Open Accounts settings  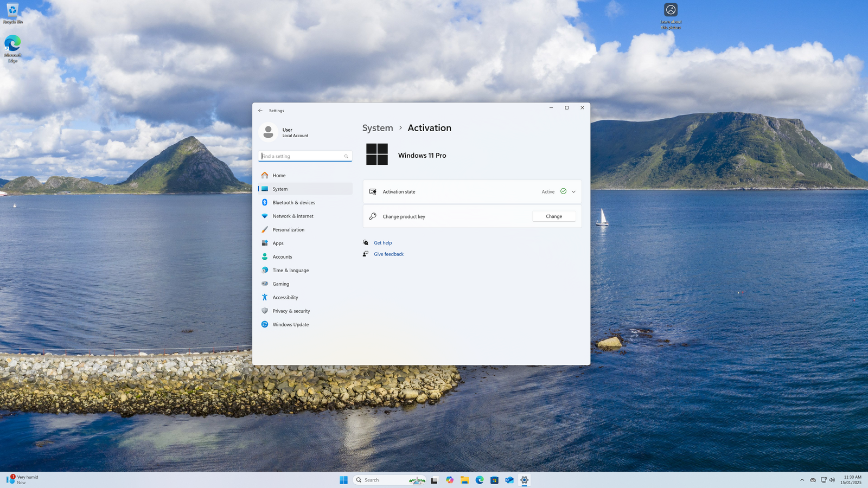pyautogui.click(x=305, y=257)
